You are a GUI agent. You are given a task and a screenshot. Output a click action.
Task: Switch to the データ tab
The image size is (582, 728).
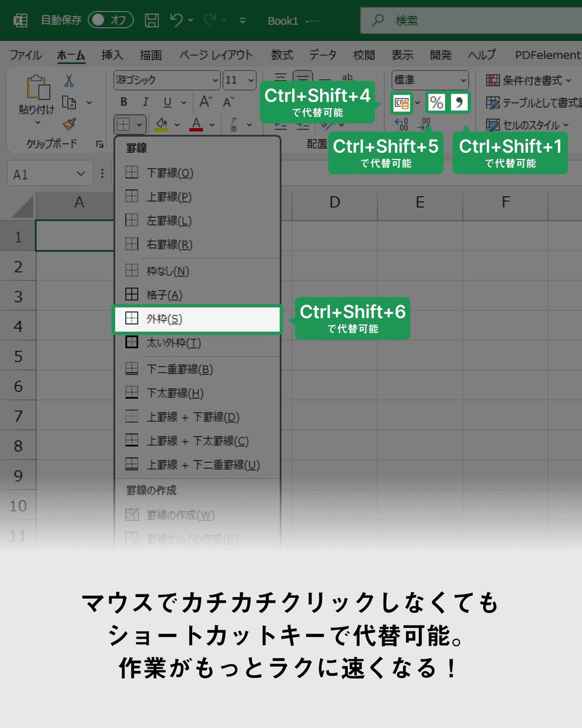[x=323, y=55]
